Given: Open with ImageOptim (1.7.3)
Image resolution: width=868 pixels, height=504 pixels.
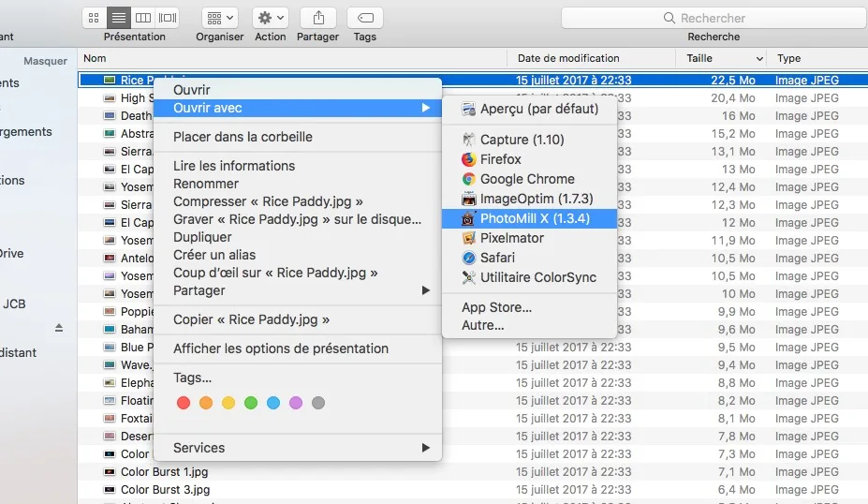Looking at the screenshot, I should 530,199.
